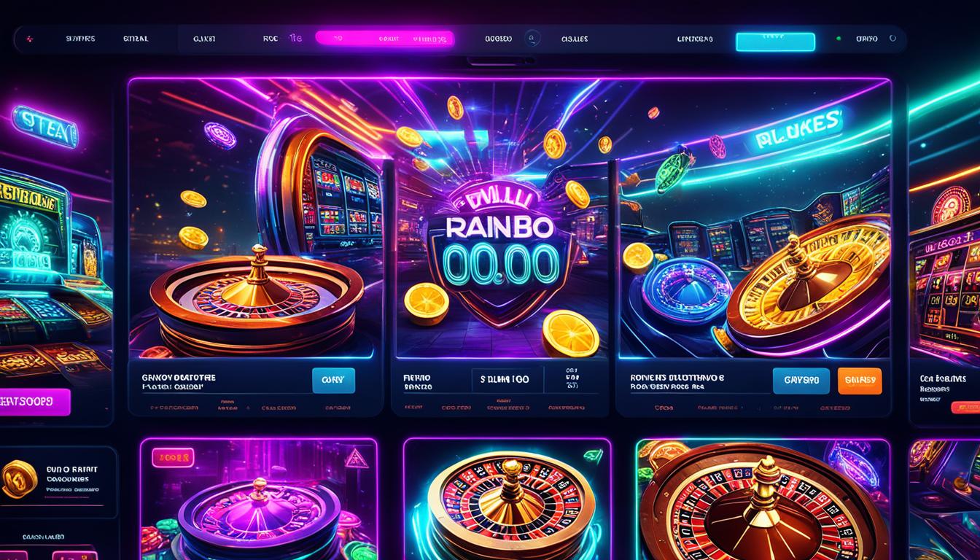
Task: Open the first navbar item beside the logo
Action: click(79, 39)
